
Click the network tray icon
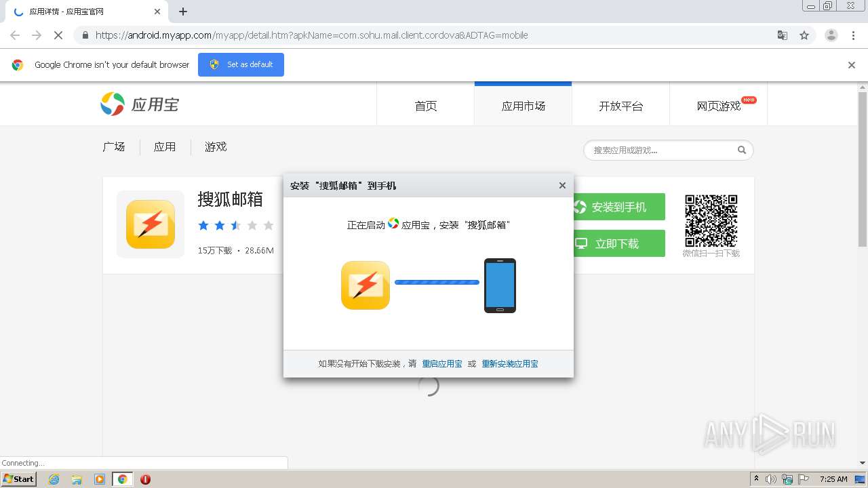(x=787, y=479)
